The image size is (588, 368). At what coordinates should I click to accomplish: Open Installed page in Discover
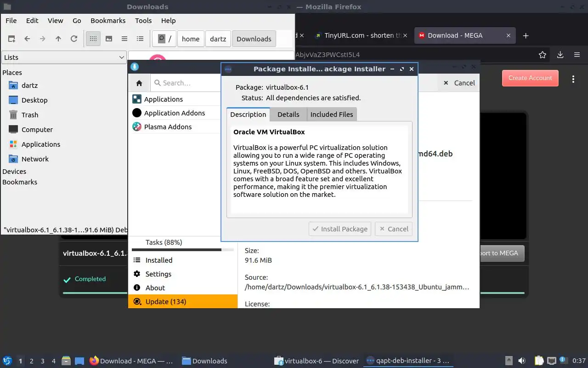tap(183, 260)
